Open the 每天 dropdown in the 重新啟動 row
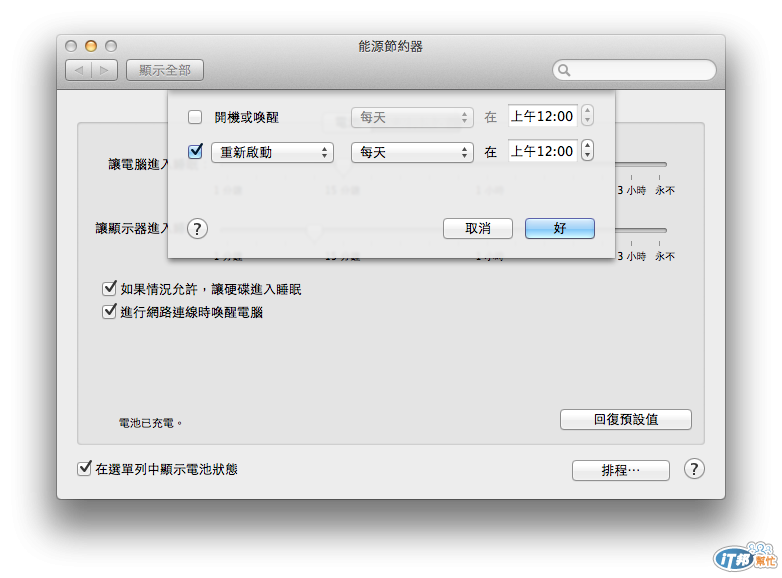This screenshot has height=578, width=782. [x=412, y=152]
